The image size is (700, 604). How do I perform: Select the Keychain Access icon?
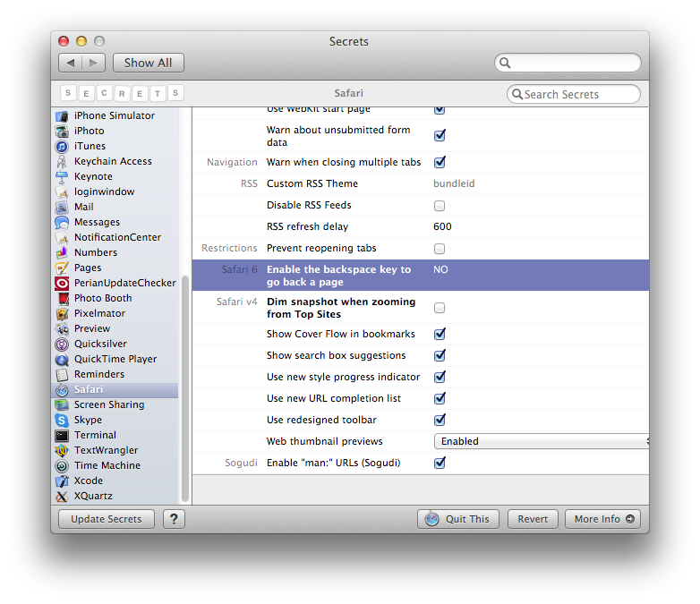pos(62,162)
